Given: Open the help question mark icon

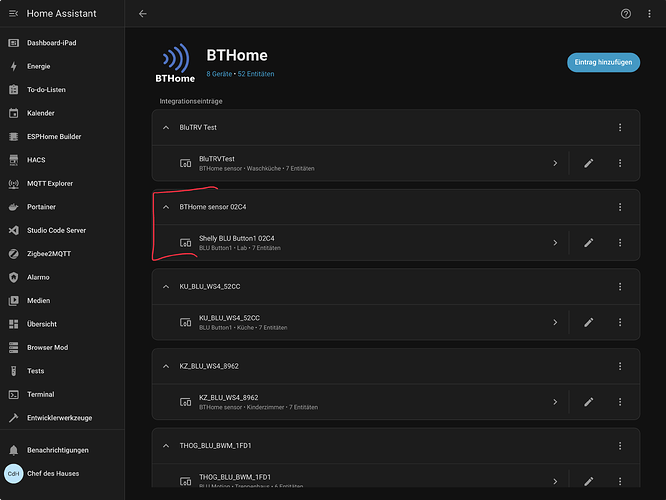Looking at the screenshot, I should click(x=626, y=14).
